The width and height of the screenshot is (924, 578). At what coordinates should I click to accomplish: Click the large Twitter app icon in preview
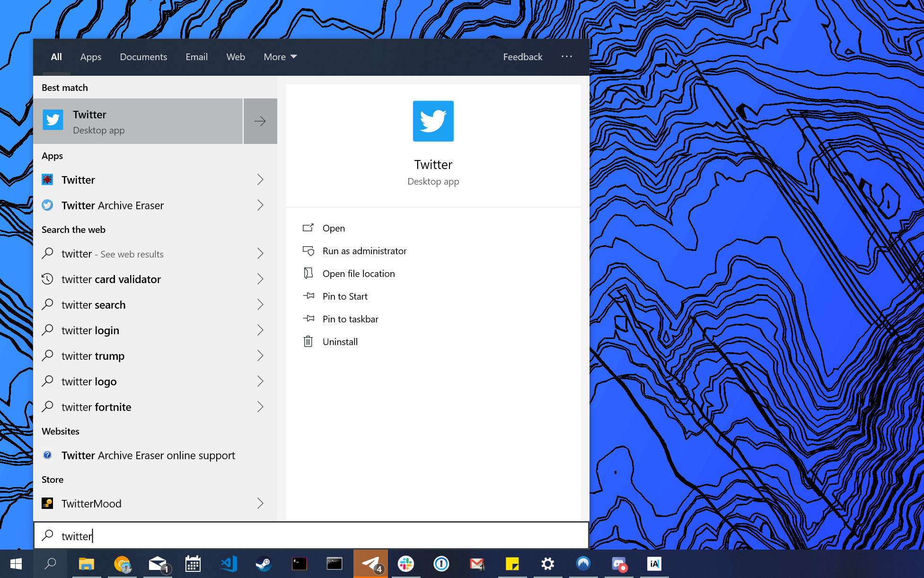[x=433, y=121]
